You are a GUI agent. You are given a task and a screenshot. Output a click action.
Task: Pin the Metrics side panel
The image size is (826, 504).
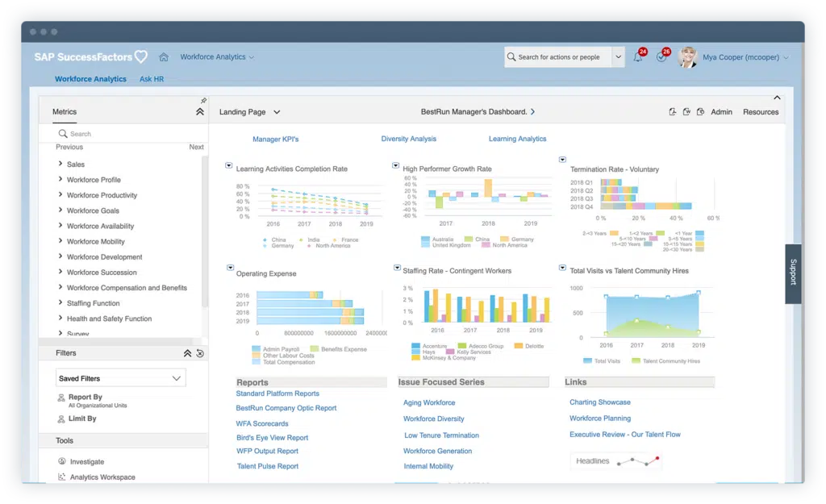[x=203, y=101]
